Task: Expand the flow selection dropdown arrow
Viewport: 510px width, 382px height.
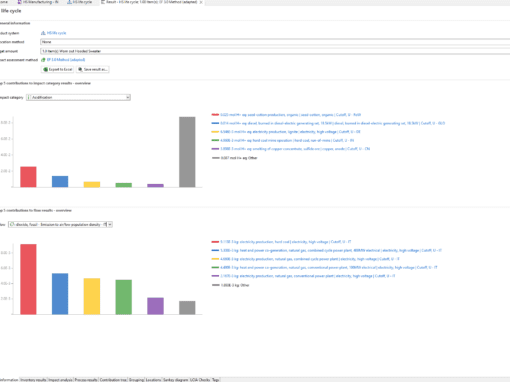Action: pyautogui.click(x=110, y=225)
